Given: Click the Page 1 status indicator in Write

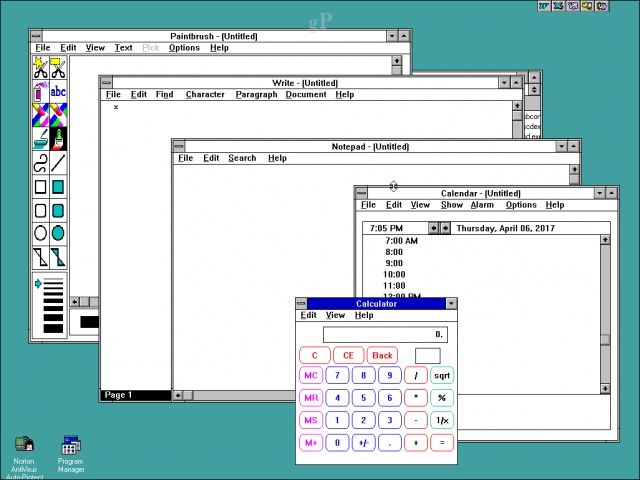Looking at the screenshot, I should point(118,395).
